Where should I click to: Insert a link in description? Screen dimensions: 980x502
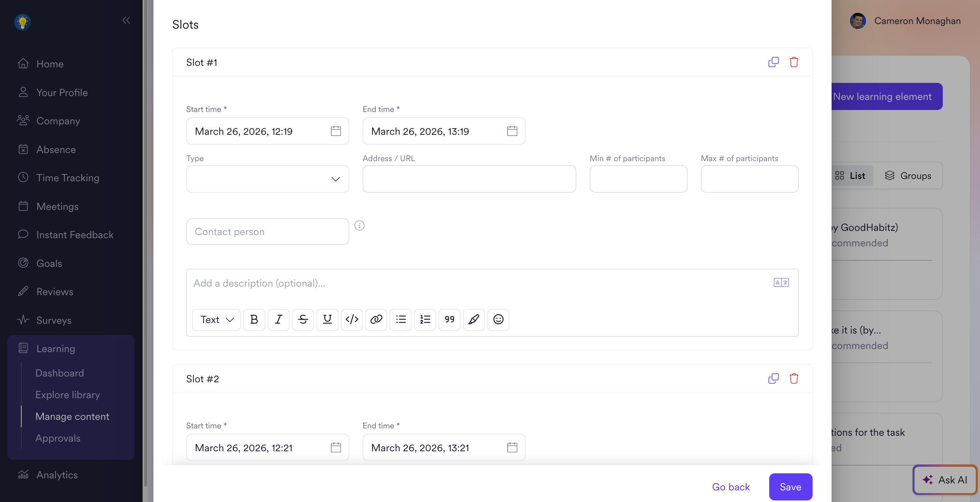click(x=376, y=320)
